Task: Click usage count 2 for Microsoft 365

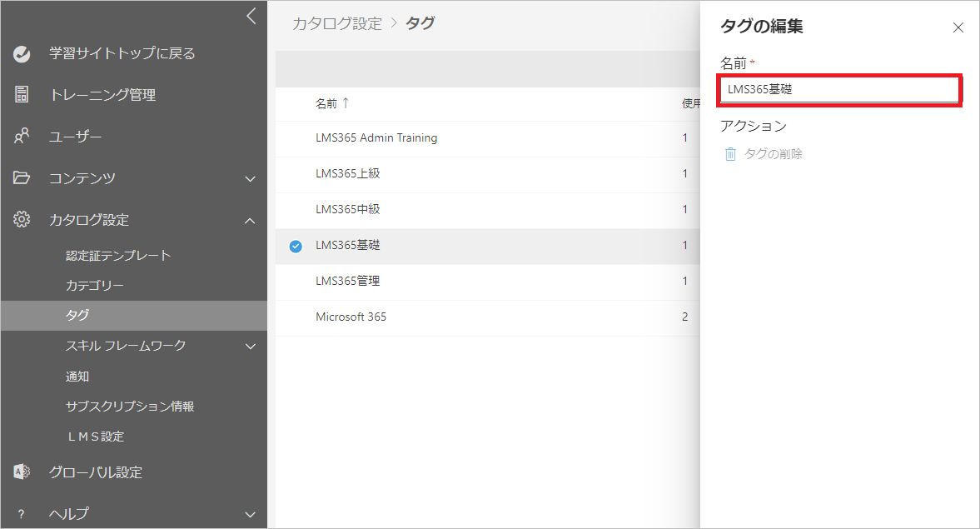Action: [x=685, y=317]
